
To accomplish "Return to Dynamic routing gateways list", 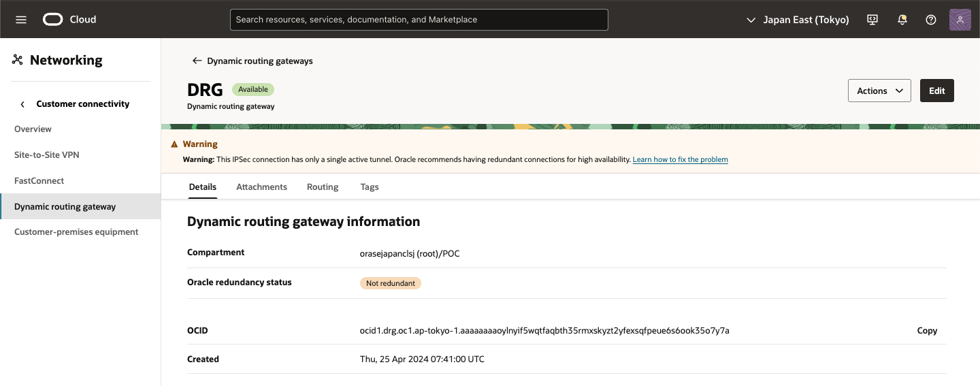I will pos(260,61).
